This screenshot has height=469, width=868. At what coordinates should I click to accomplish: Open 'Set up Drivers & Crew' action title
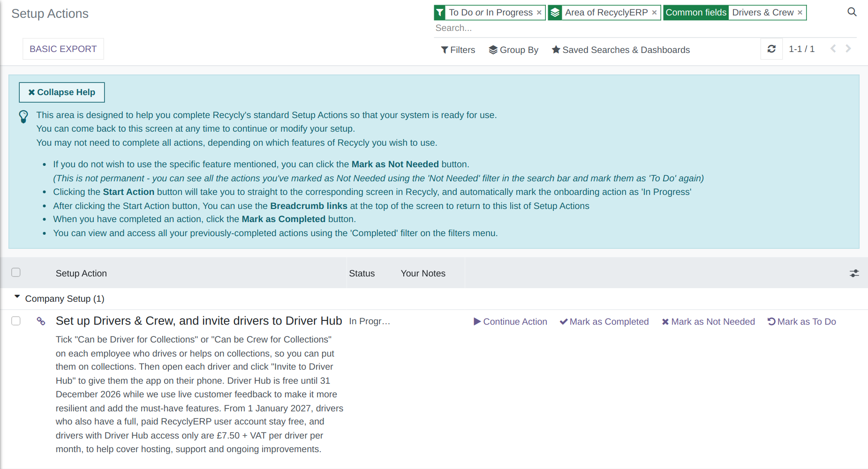[199, 320]
